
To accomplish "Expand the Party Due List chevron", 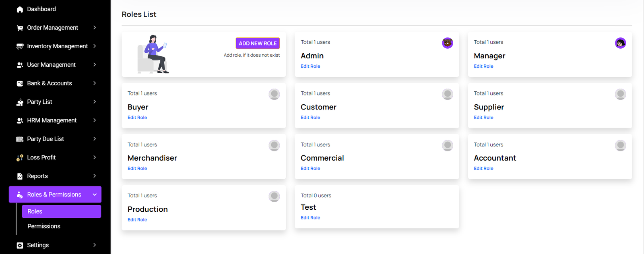I will pyautogui.click(x=95, y=139).
